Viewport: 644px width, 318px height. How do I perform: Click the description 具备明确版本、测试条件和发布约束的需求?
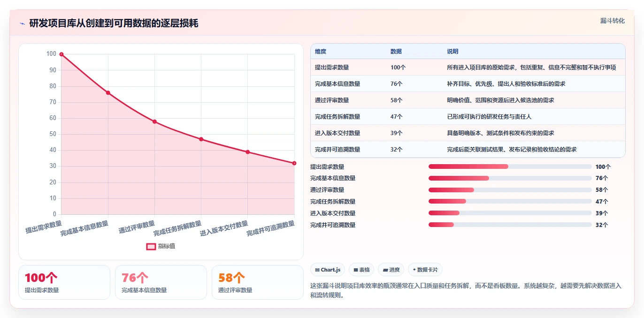pyautogui.click(x=500, y=133)
